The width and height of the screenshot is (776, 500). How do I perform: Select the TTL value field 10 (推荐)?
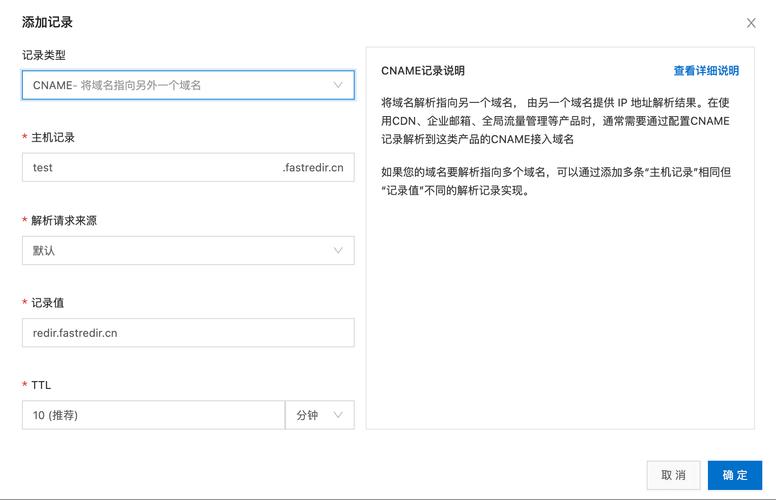152,415
